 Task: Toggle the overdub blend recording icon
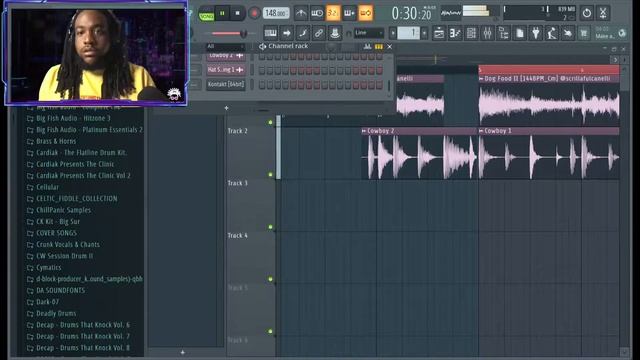point(349,13)
